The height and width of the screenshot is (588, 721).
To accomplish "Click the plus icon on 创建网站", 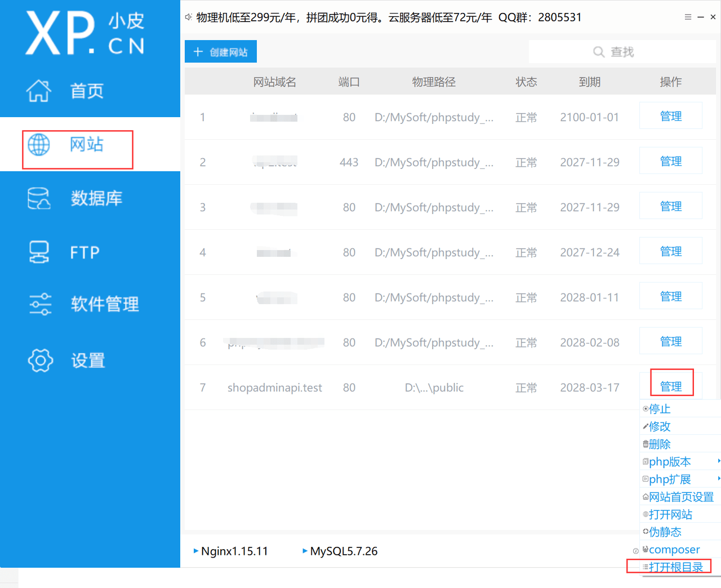I will [x=198, y=52].
